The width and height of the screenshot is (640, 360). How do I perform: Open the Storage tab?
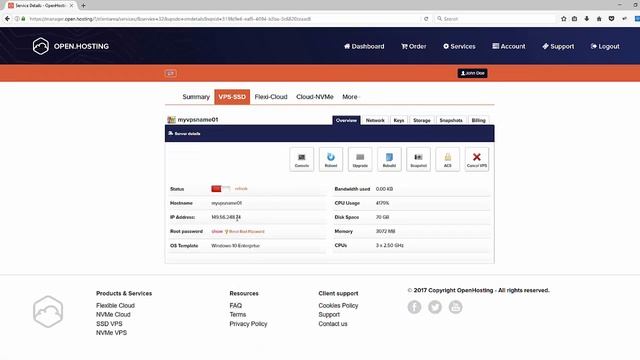tap(422, 120)
